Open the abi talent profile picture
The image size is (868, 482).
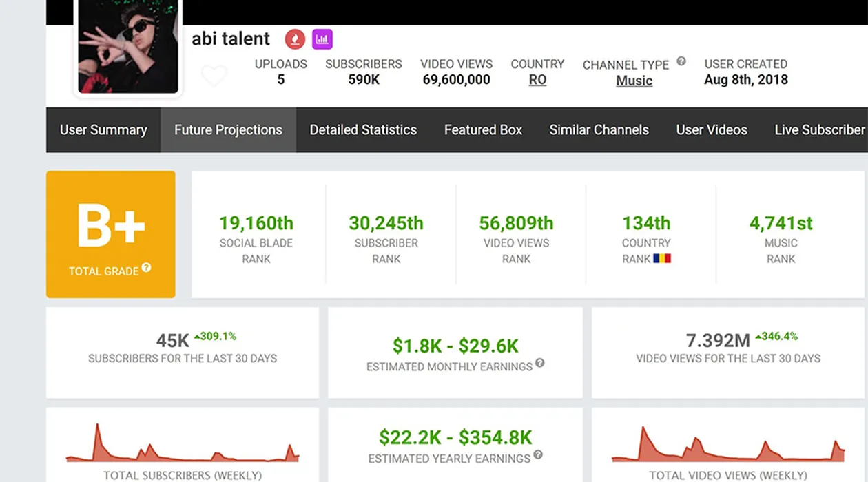[128, 47]
